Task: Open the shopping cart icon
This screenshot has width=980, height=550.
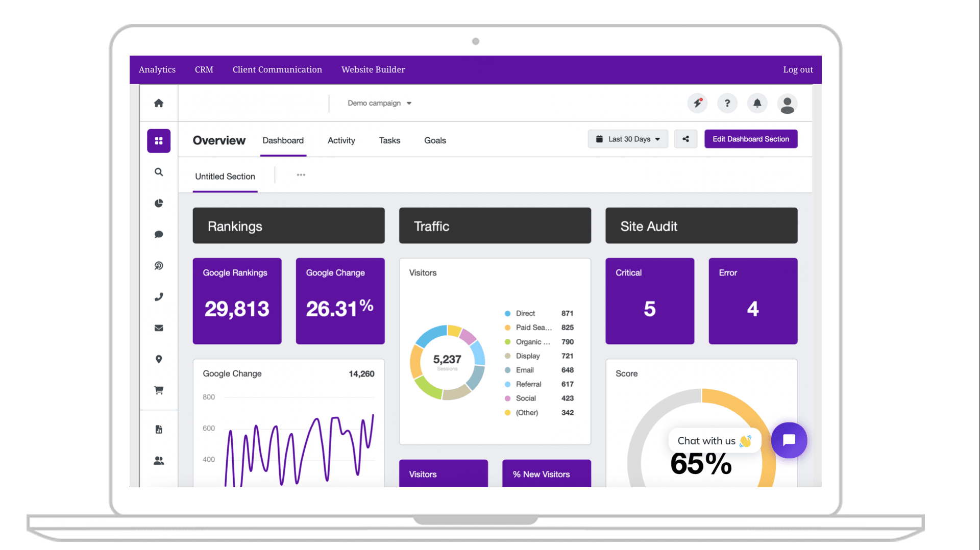Action: (x=159, y=390)
